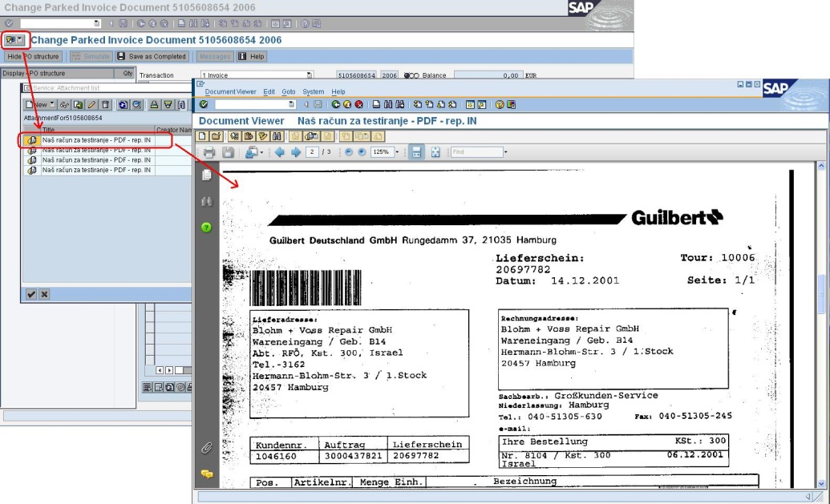Click PDF zoom out minus button

[349, 152]
